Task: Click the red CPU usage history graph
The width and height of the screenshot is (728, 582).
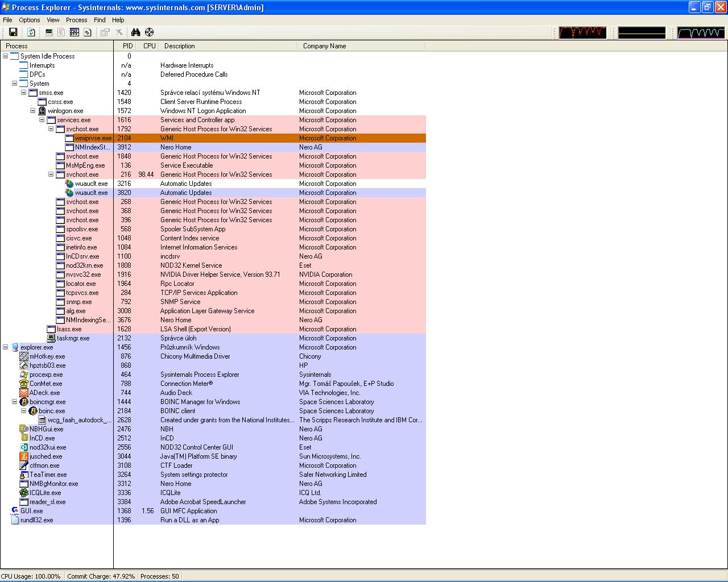Action: [582, 32]
